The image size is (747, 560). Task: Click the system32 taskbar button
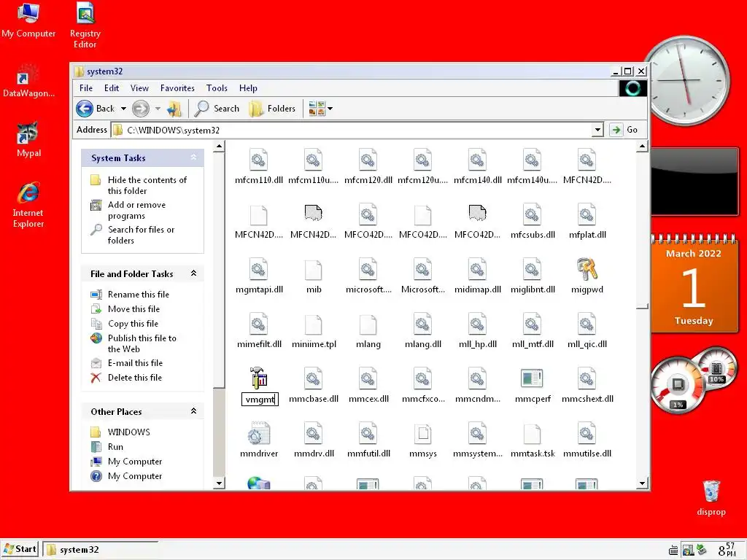click(100, 550)
